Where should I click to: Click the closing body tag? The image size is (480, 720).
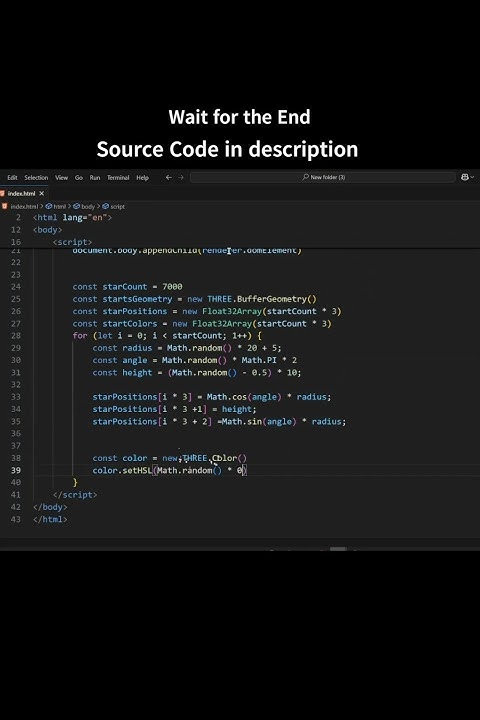coord(50,507)
